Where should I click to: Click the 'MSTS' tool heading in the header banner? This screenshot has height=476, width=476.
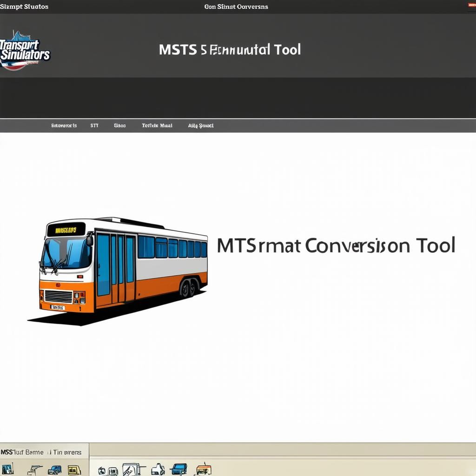(230, 50)
